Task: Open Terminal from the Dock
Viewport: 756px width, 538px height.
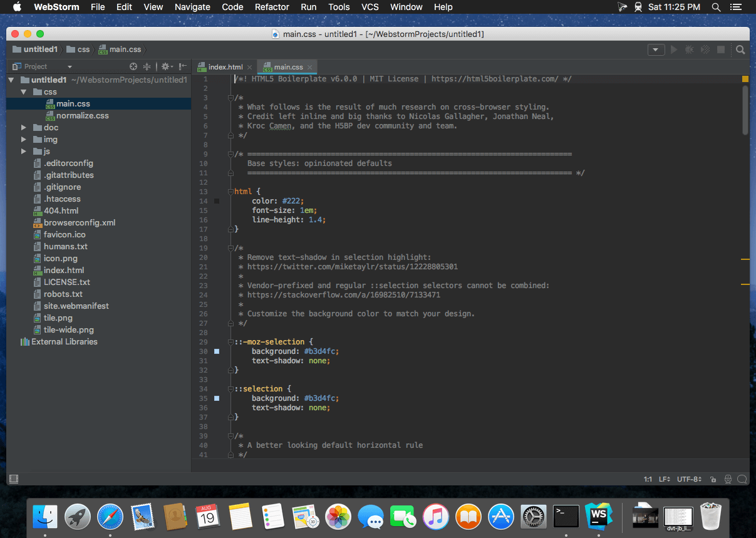Action: [566, 516]
